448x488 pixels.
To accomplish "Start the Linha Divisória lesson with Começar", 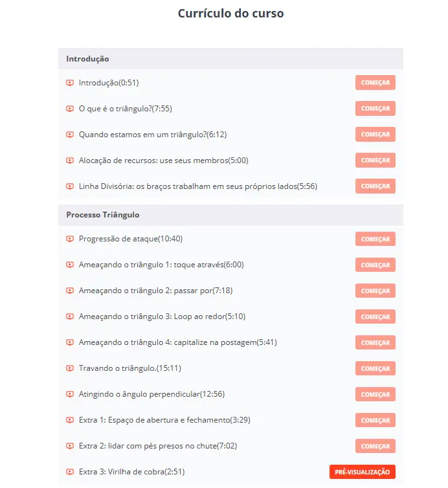I will [375, 186].
